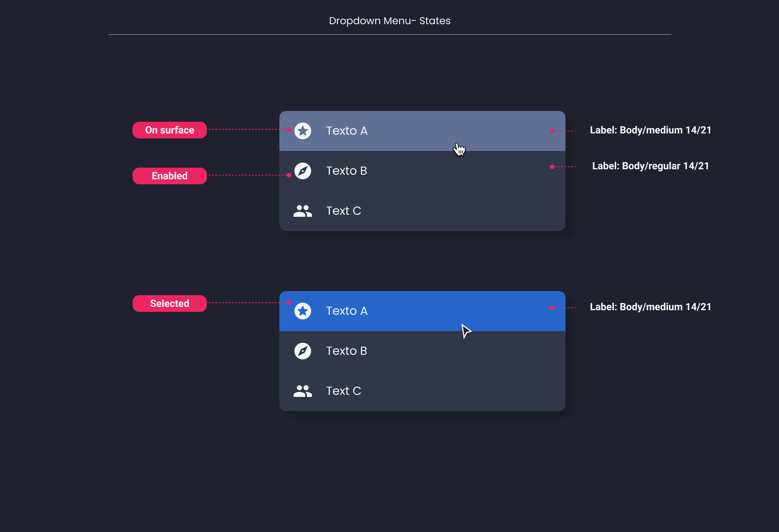Click star icon in hovered Texto A row
The width and height of the screenshot is (779, 532).
[x=303, y=131]
